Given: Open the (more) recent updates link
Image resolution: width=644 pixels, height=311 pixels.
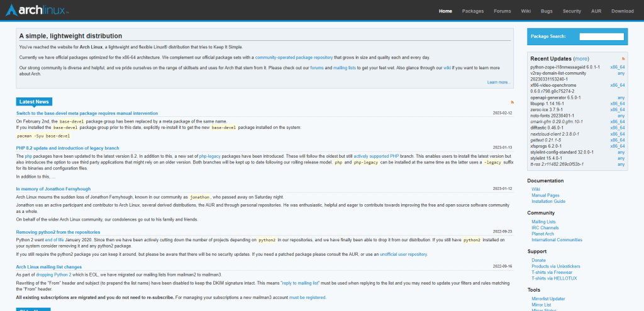Looking at the screenshot, I should [x=580, y=58].
